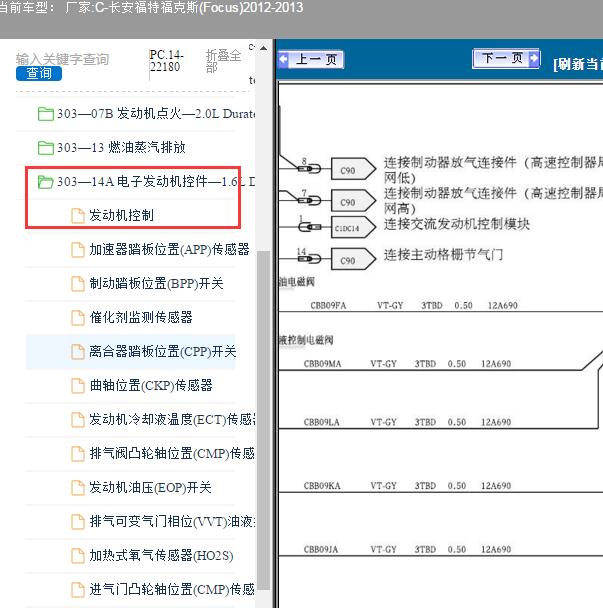Screen dimensions: 603x608
Task: Click the C1DC14 connector reference
Action: (x=353, y=227)
